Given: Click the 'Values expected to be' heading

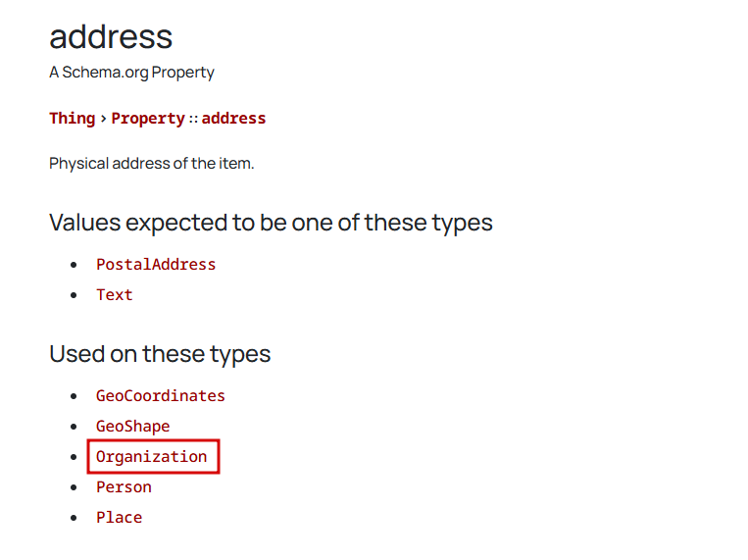Looking at the screenshot, I should point(271,223).
